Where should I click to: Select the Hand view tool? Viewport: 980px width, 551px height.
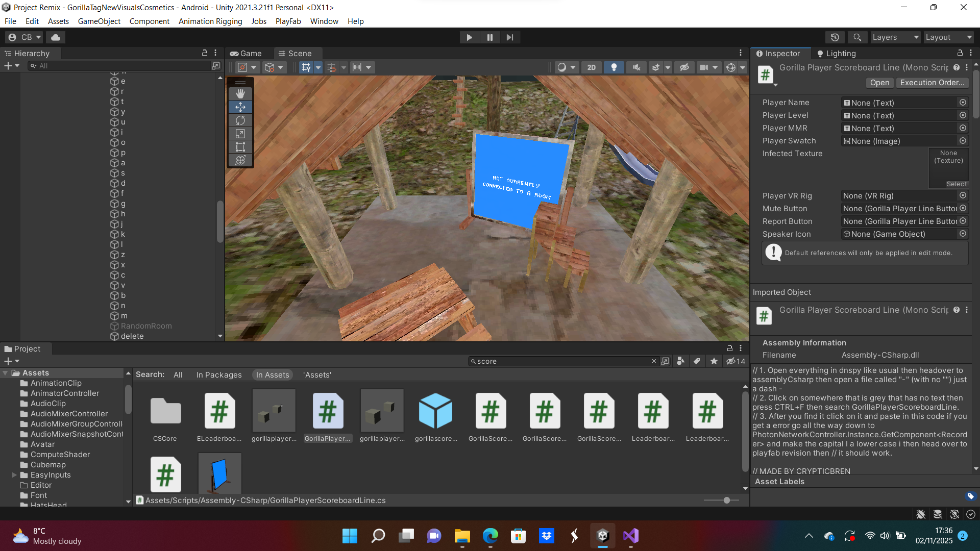coord(240,94)
